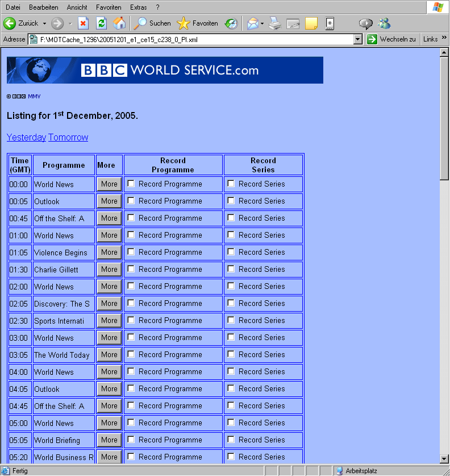
Task: Open the home page via the house icon
Action: [x=119, y=23]
